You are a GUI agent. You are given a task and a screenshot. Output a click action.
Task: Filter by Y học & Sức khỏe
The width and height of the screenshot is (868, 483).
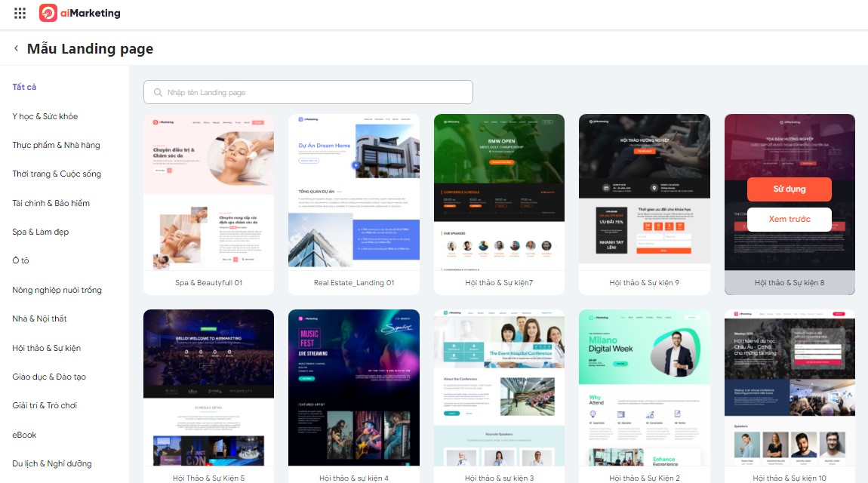pos(45,116)
